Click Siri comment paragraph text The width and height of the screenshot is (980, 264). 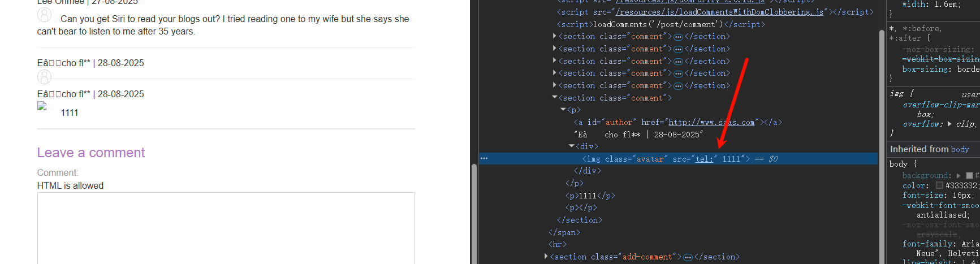[223, 25]
